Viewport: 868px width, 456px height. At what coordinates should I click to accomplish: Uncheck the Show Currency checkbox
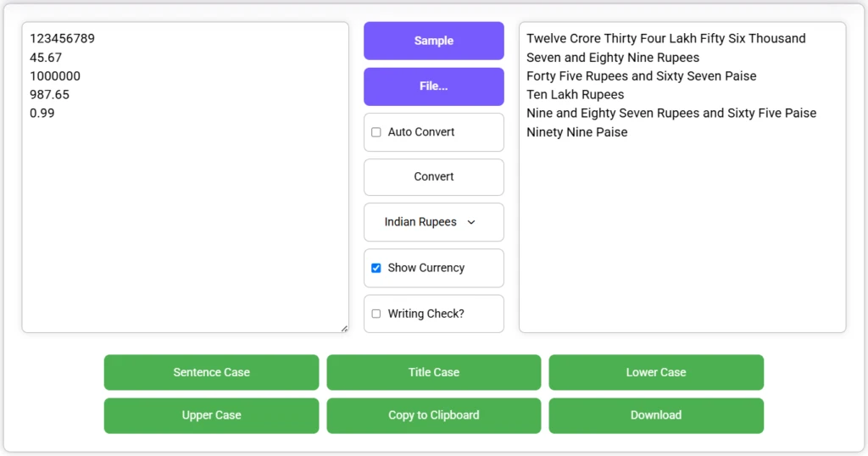[x=376, y=268]
